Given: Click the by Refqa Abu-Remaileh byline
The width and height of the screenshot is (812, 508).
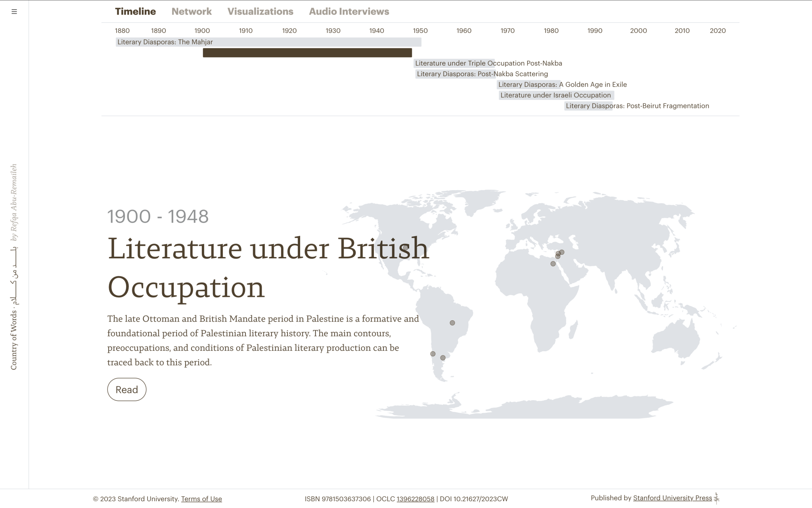Looking at the screenshot, I should pos(14,202).
